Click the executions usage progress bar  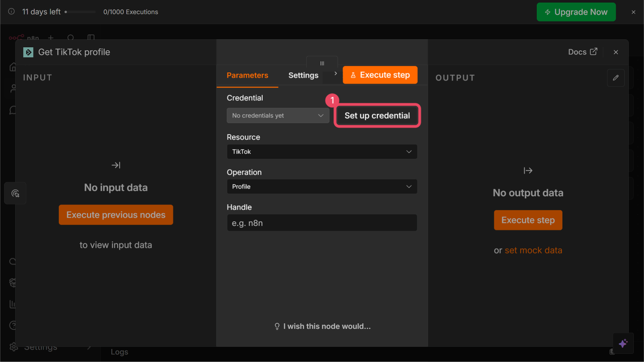80,12
